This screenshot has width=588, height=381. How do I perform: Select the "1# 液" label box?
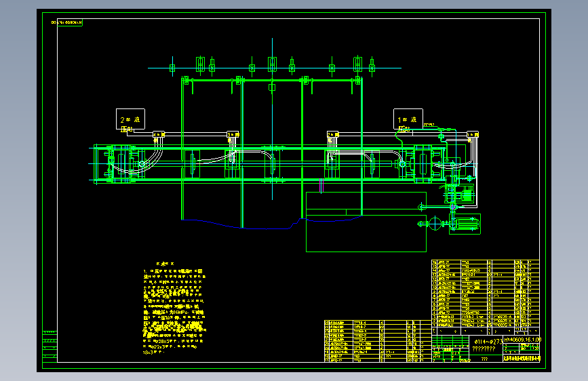(x=408, y=119)
